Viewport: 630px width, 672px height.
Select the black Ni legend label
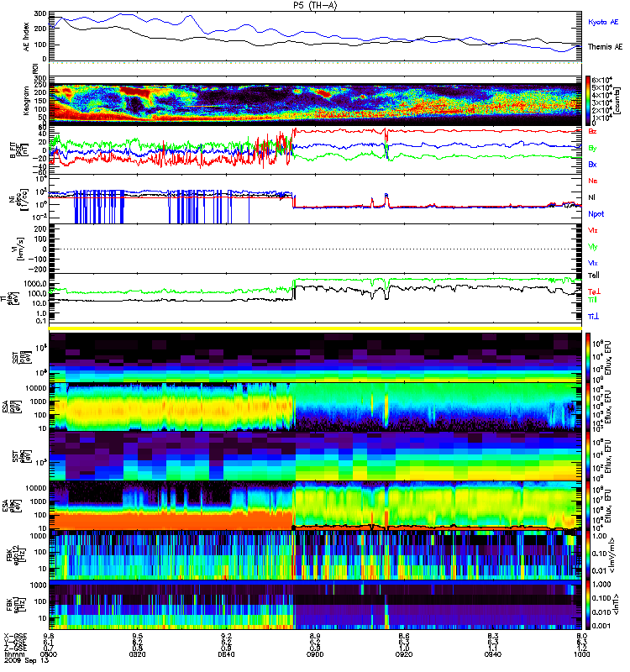pyautogui.click(x=591, y=197)
